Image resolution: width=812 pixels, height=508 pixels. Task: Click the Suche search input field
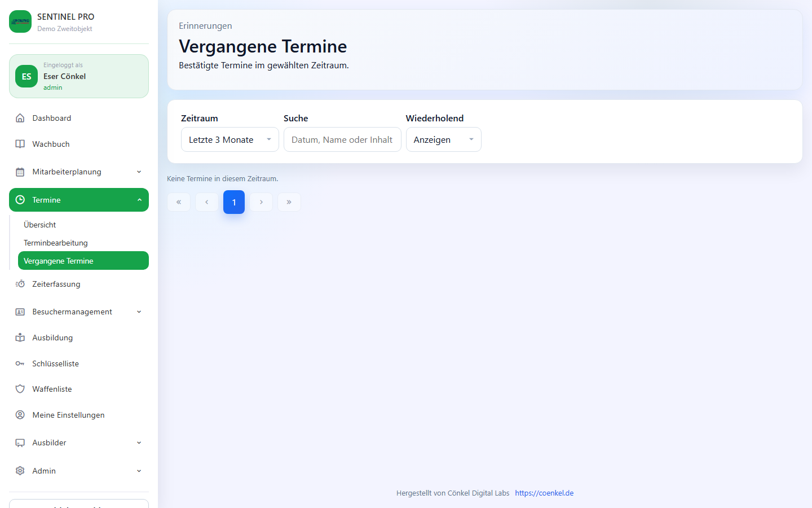click(x=342, y=139)
